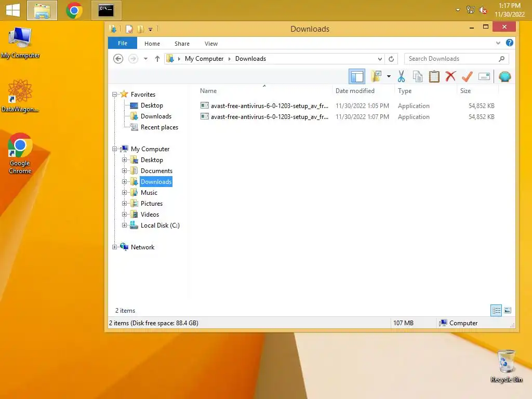Click the red X Delete icon
Viewport: 532px width, 399px height.
coord(450,76)
